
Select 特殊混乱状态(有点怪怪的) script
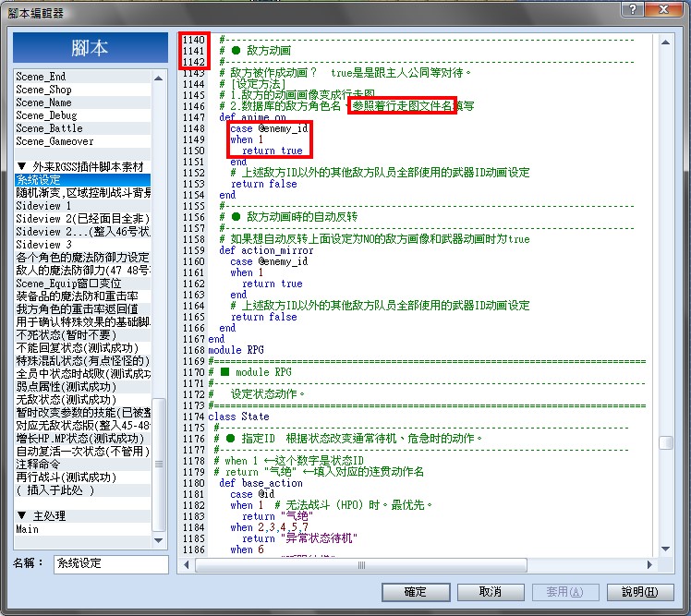click(x=82, y=361)
